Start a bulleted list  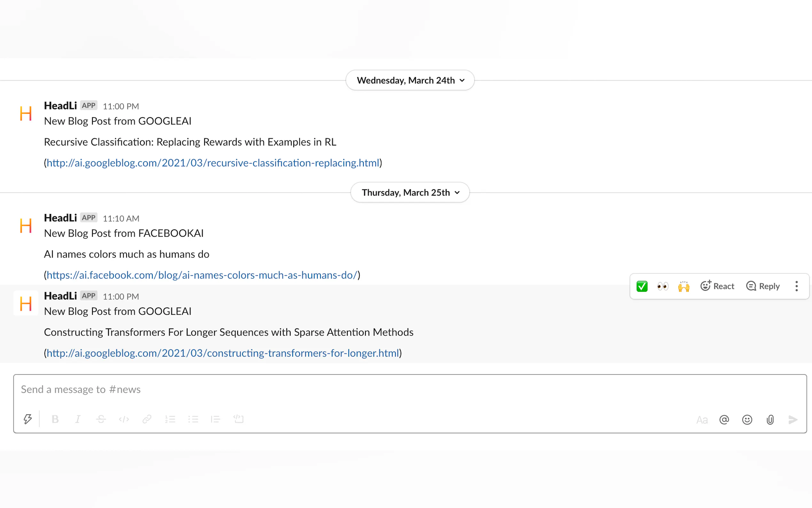pos(193,419)
